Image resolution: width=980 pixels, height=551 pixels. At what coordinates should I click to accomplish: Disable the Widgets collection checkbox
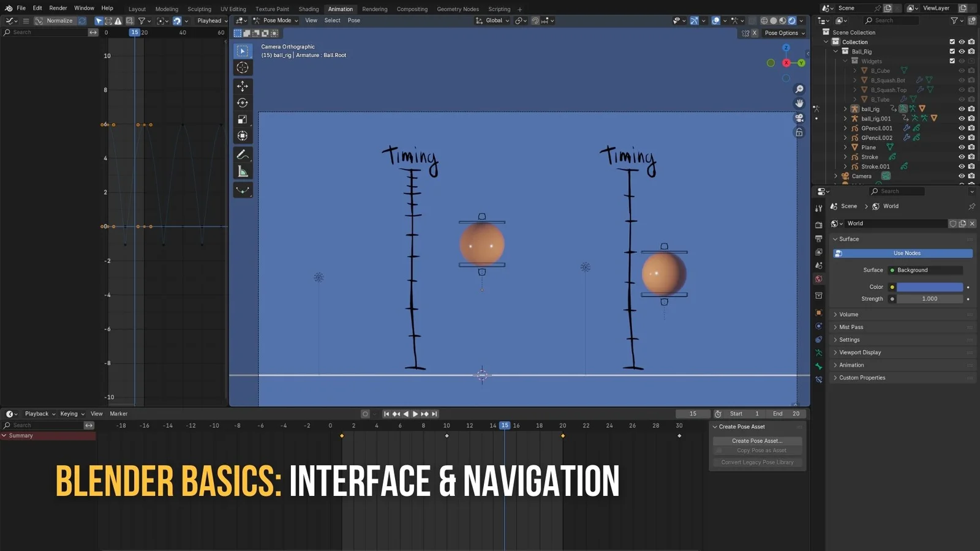pos(952,61)
